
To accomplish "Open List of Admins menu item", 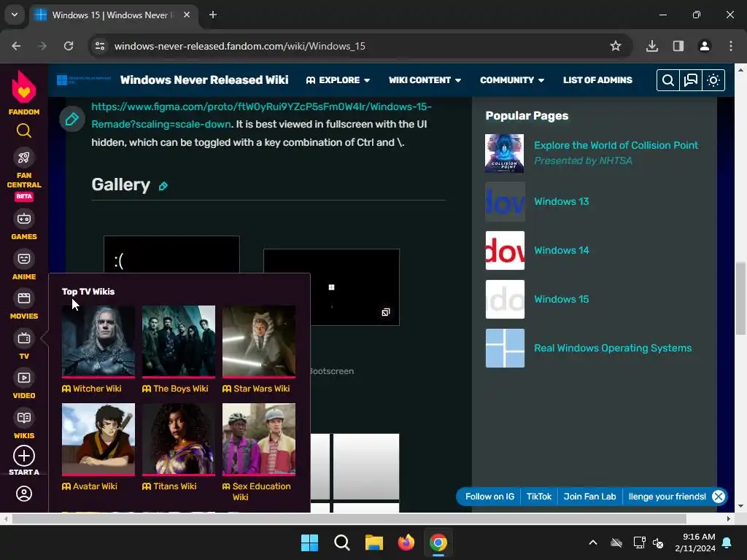I will (x=597, y=80).
